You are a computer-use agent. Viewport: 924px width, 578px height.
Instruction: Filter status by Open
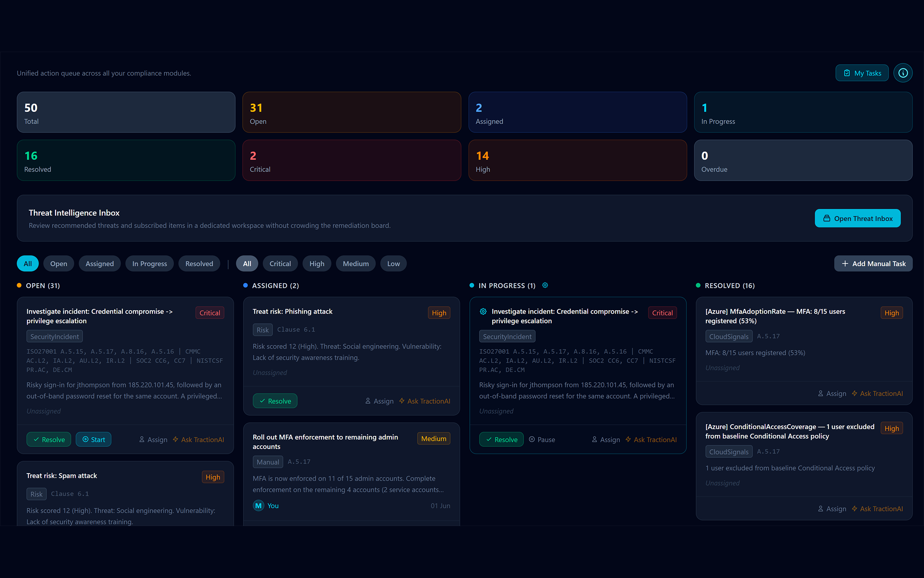(x=59, y=264)
